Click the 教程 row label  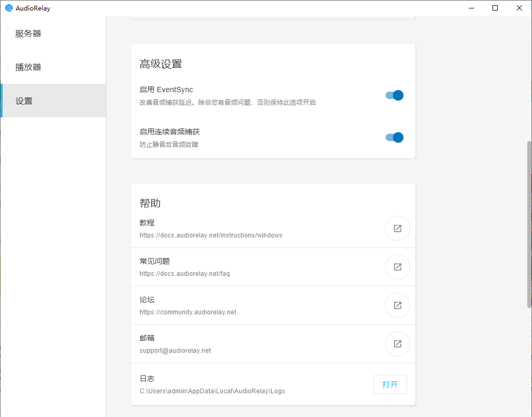tap(147, 223)
